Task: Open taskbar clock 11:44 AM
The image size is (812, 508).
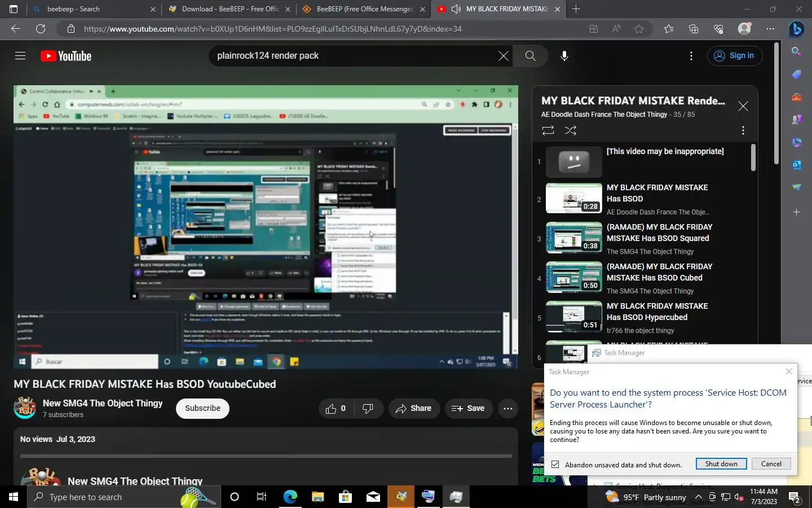Action: coord(764,497)
